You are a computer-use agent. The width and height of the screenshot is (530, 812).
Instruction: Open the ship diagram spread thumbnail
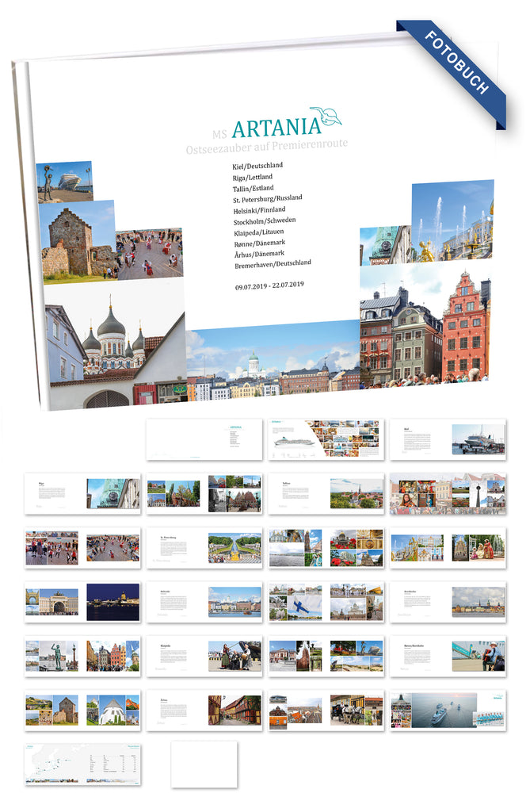[326, 440]
